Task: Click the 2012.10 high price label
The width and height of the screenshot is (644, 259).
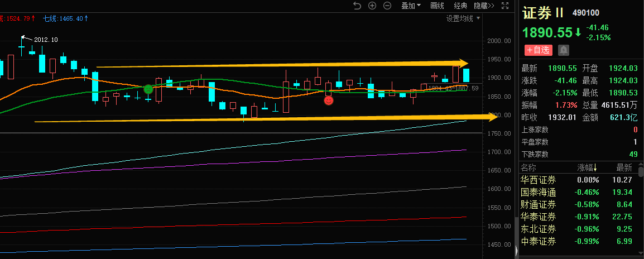Action: pos(46,40)
